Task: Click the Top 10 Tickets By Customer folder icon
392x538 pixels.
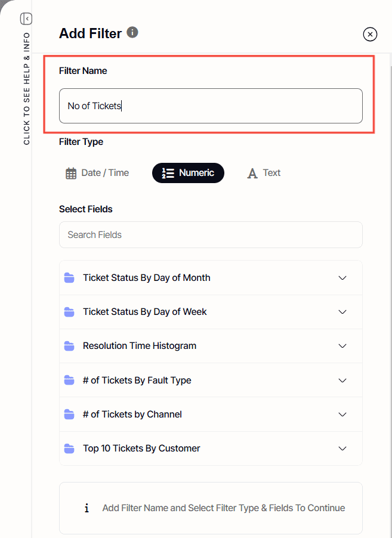Action: click(69, 449)
